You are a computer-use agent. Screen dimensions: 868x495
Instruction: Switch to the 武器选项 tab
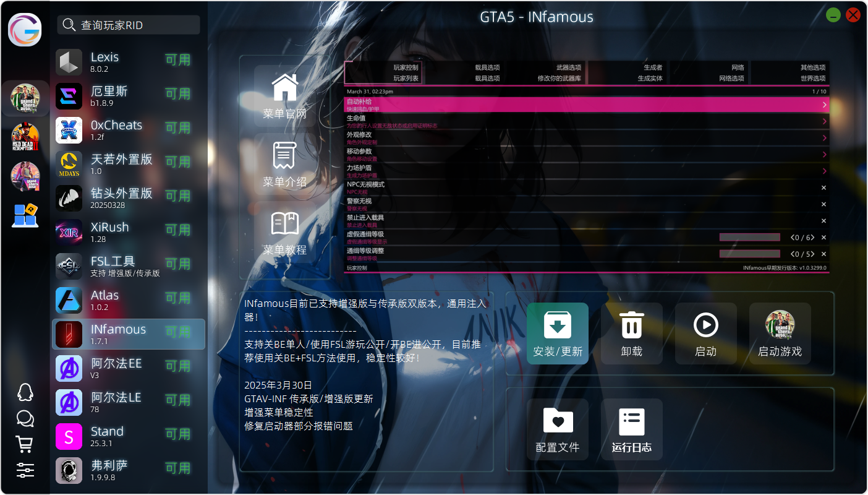568,67
